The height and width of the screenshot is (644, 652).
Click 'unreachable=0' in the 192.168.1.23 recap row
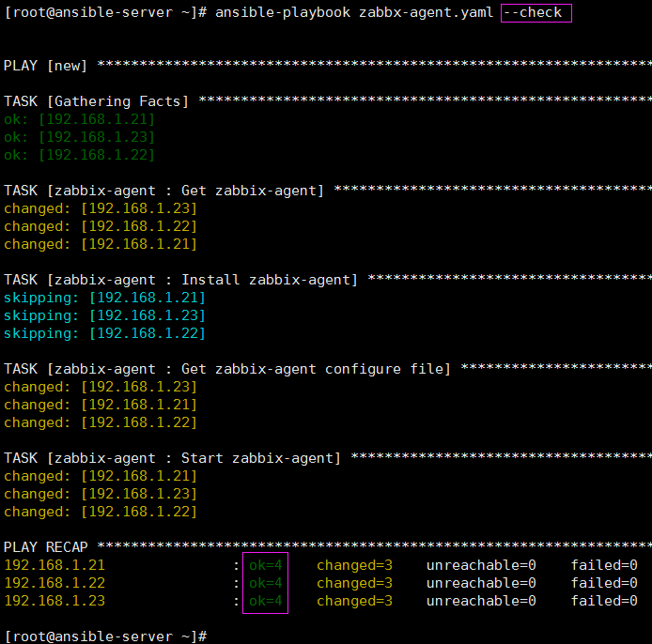tap(482, 601)
